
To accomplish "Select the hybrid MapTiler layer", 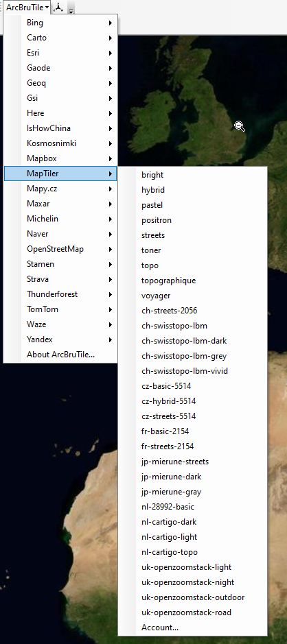I will pos(192,190).
